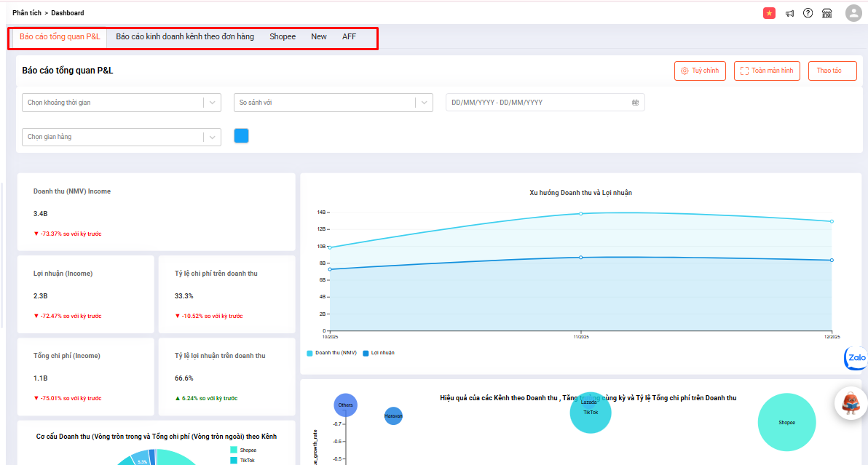Open the megaphone announcements icon

click(789, 13)
